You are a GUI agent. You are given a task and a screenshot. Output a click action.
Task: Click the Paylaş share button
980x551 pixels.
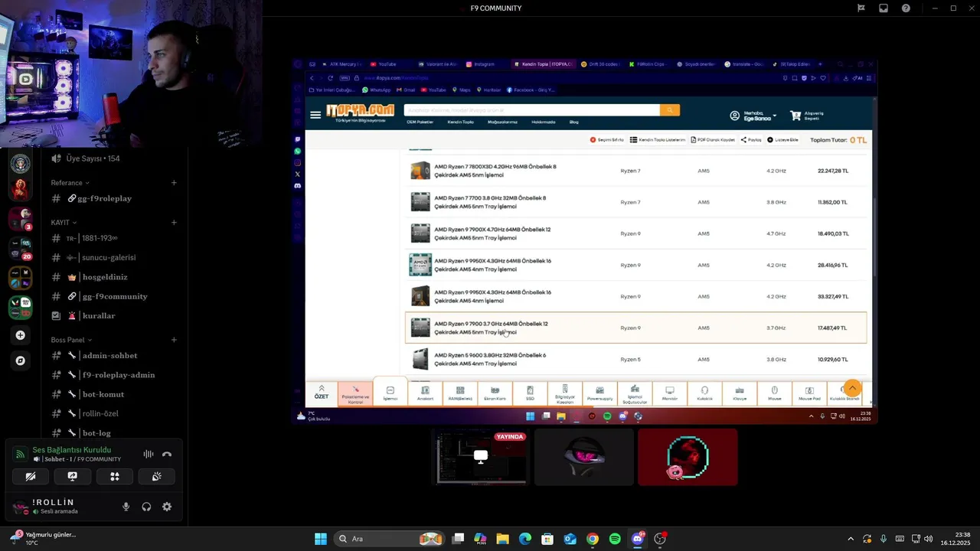click(x=751, y=140)
